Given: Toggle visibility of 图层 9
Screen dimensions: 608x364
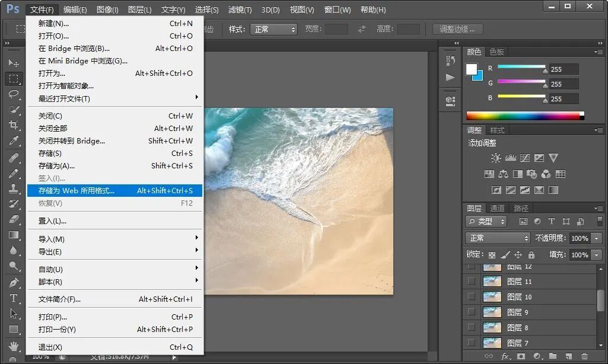Looking at the screenshot, I should [471, 312].
